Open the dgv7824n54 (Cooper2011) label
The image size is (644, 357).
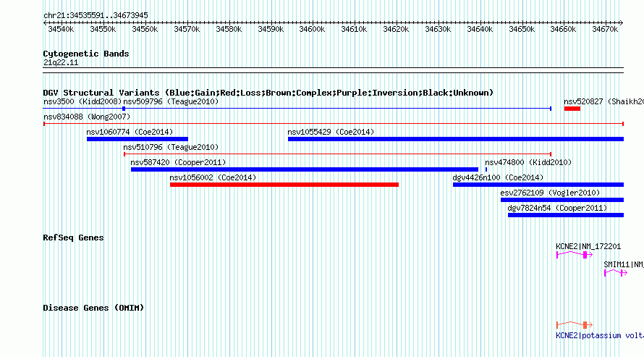pos(557,208)
